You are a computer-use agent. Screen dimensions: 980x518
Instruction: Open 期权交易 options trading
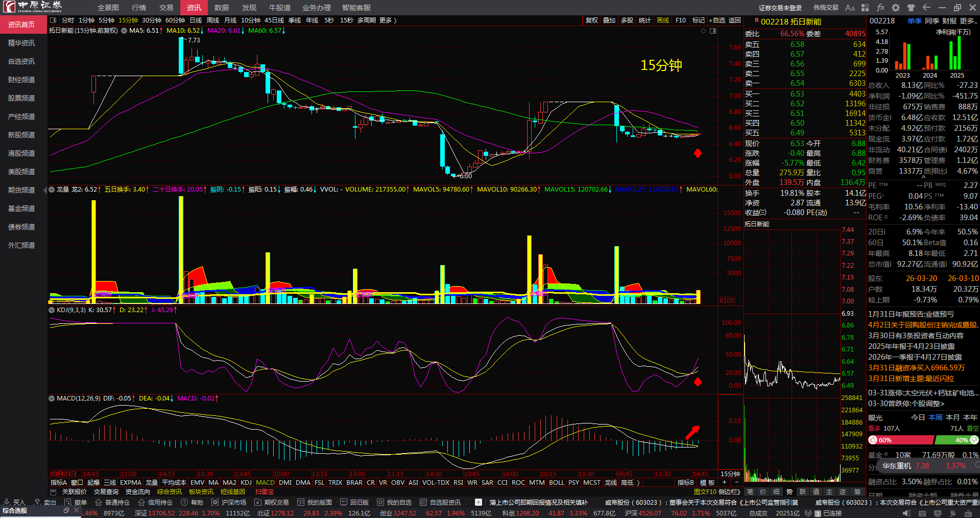[272, 502]
